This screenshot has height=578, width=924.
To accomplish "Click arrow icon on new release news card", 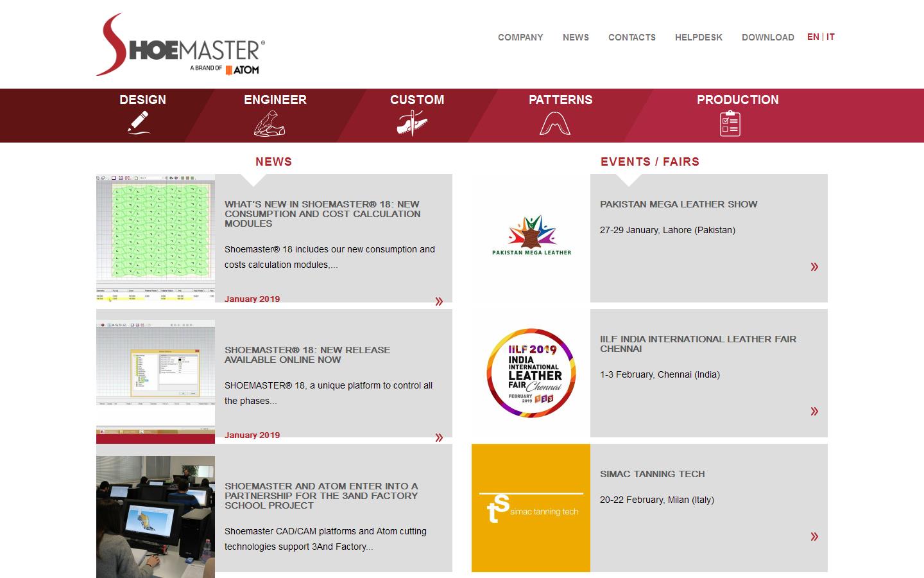I will coord(439,437).
